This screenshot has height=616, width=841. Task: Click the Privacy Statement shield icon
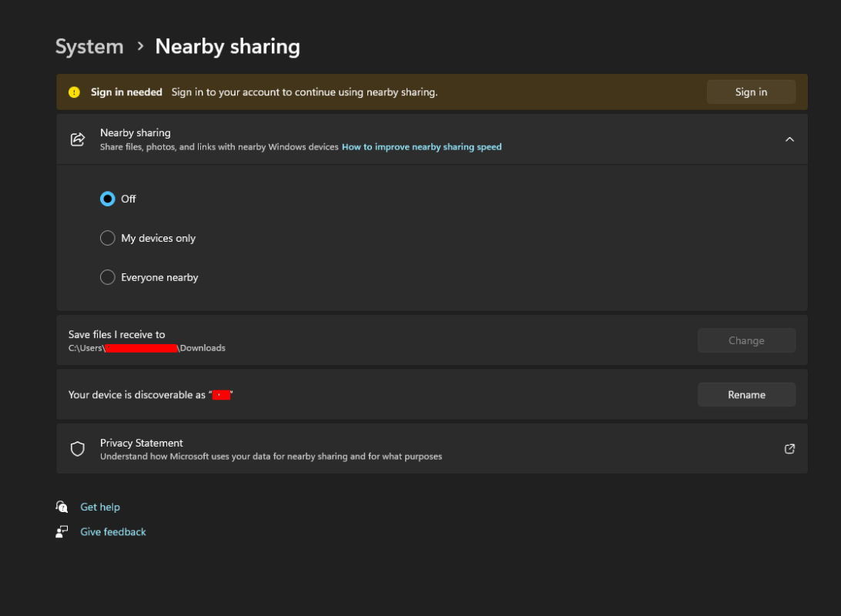coord(78,449)
